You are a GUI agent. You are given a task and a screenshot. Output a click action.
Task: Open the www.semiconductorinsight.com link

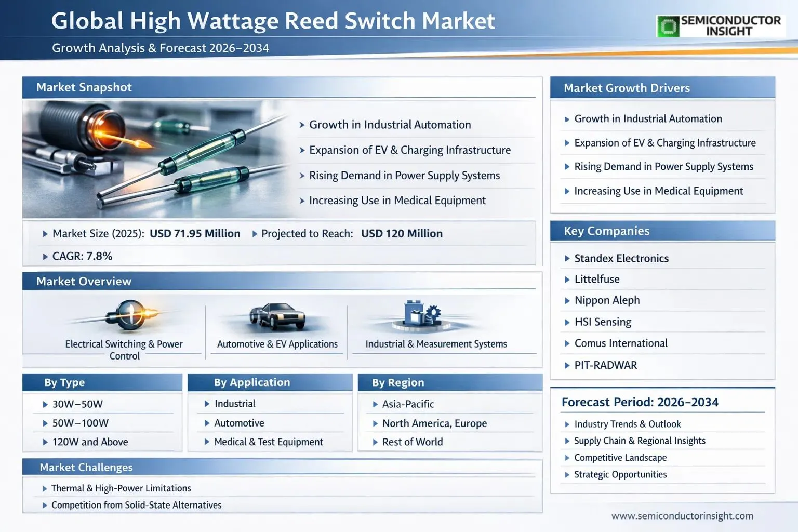(x=682, y=516)
